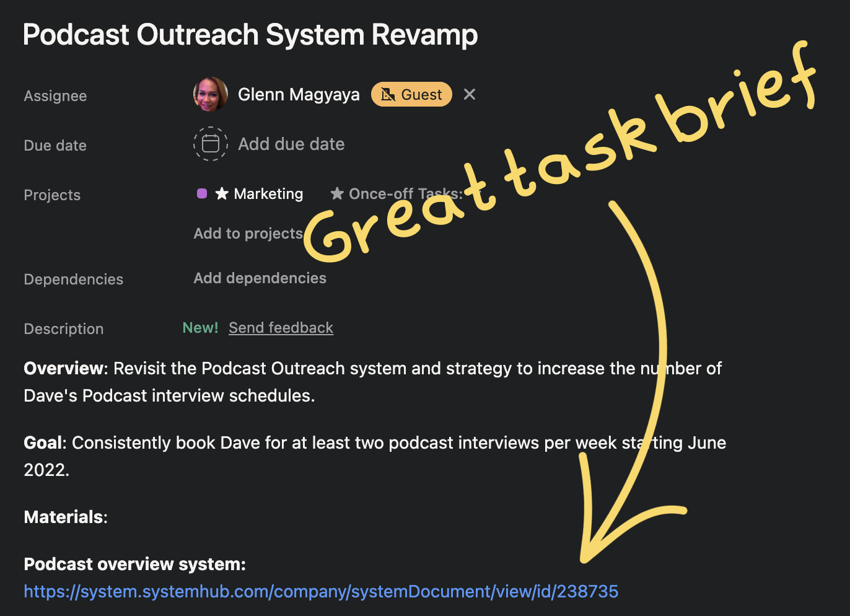
Task: Click the New! label beside Description
Action: (x=200, y=327)
